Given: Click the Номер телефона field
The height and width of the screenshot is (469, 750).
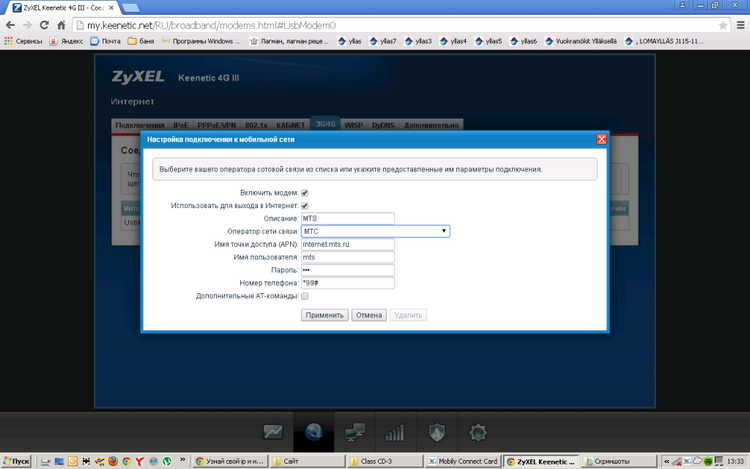Looking at the screenshot, I should pos(348,283).
